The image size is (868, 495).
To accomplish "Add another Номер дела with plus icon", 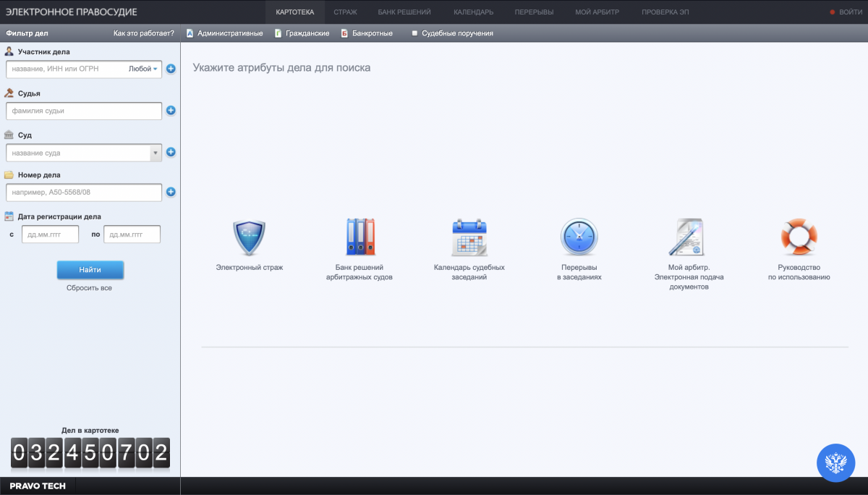I will [171, 192].
